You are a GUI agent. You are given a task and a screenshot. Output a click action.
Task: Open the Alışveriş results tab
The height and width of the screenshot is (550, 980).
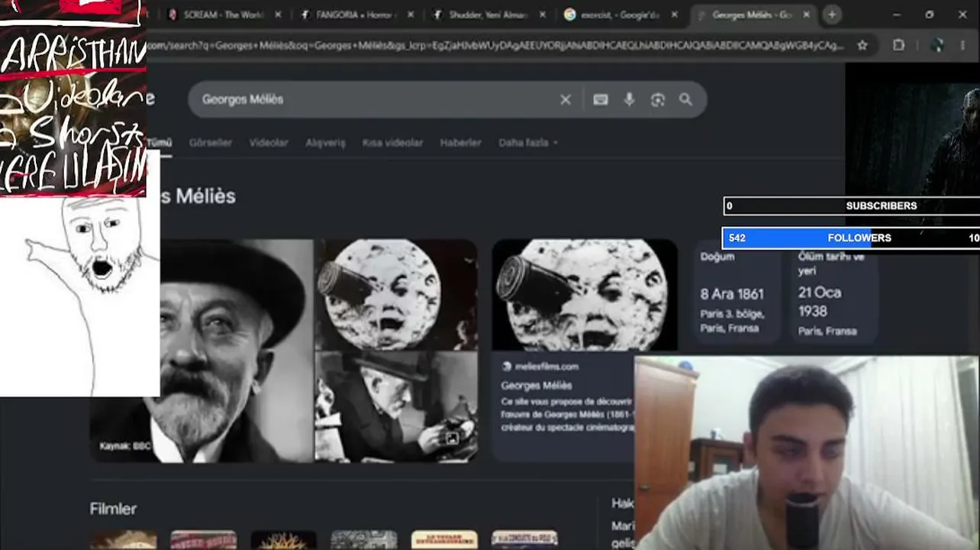click(325, 143)
